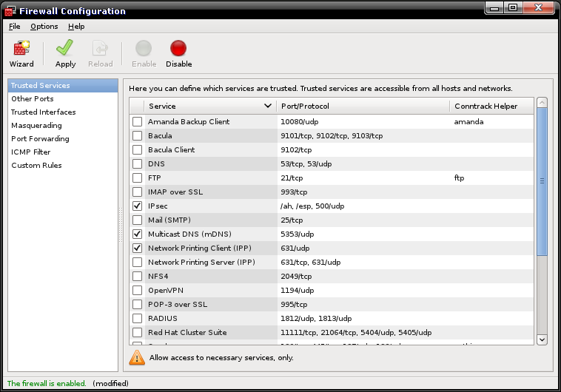Click the scrollbar up arrow
This screenshot has height=392, width=561.
[542, 103]
